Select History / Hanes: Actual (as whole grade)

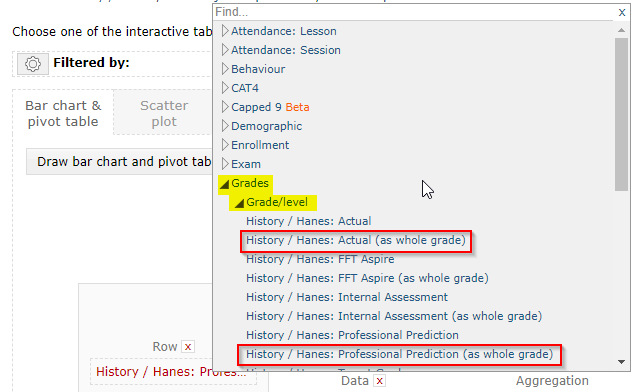pyautogui.click(x=356, y=240)
